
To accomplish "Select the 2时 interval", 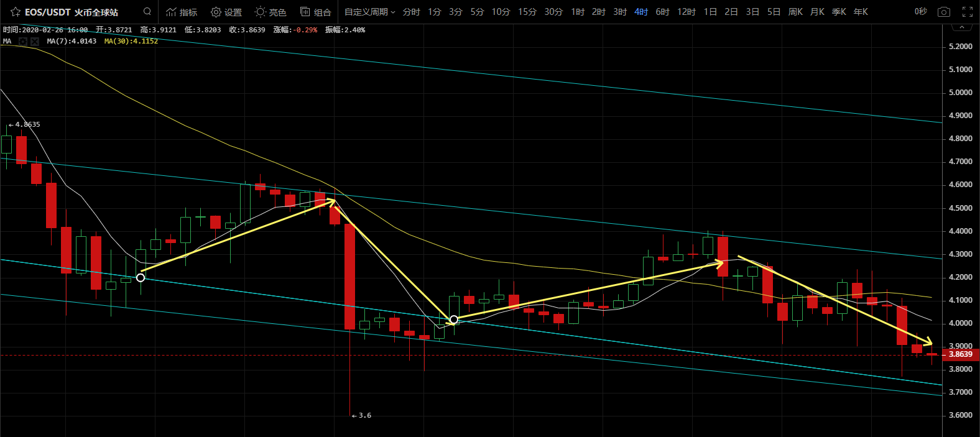I will coord(599,12).
